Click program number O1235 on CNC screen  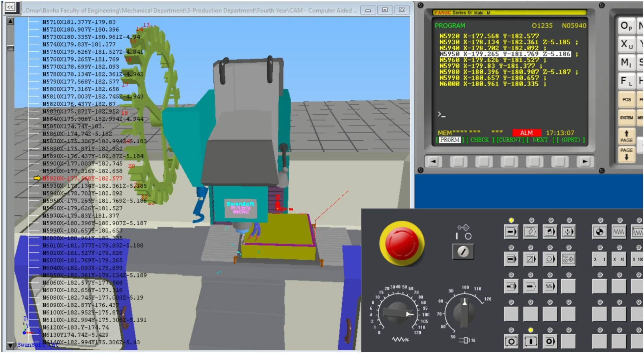[x=542, y=26]
